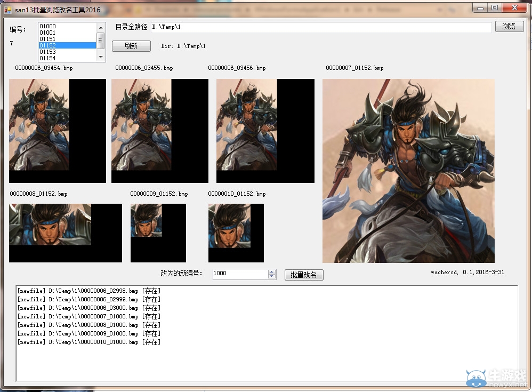The image size is (532, 392).
Task: Select number 01153 in the list
Action: [x=68, y=52]
